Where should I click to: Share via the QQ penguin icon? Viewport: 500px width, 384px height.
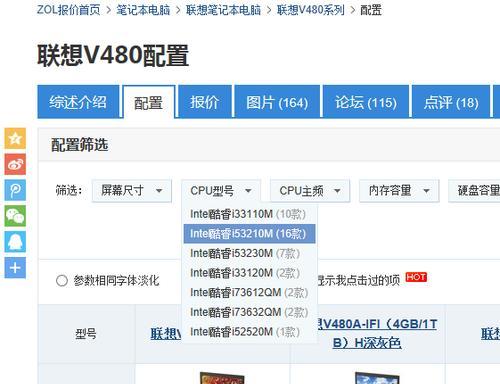point(15,242)
